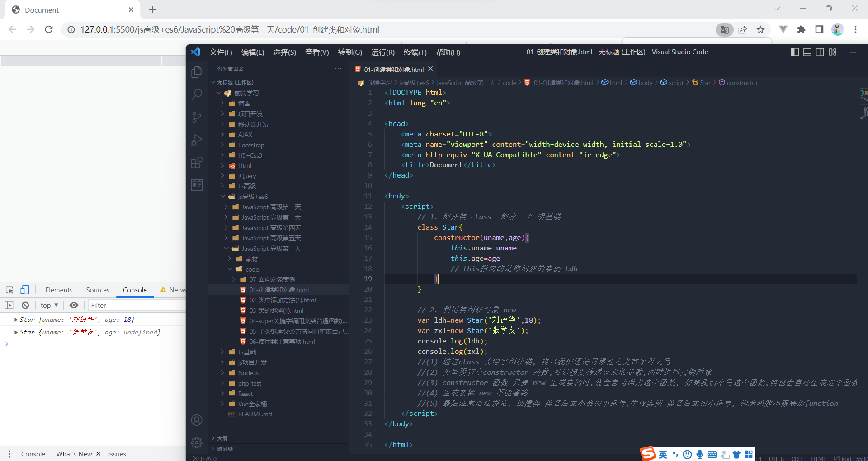This screenshot has width=868, height=461.
Task: Open the Chrome profile avatar
Action: [837, 29]
